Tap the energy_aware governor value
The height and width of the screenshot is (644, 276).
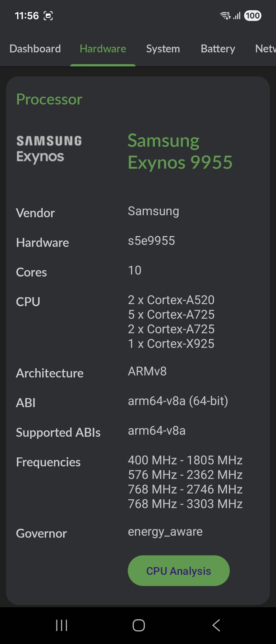pyautogui.click(x=165, y=532)
